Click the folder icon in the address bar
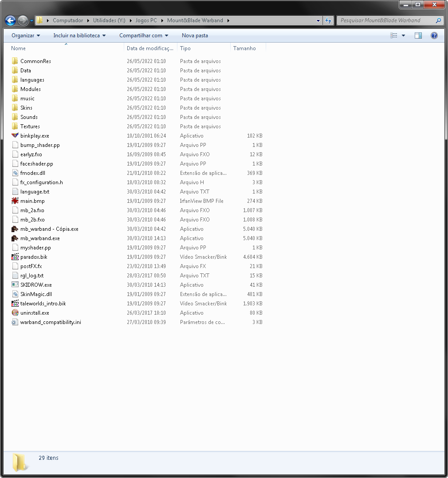The width and height of the screenshot is (448, 478). pos(39,20)
